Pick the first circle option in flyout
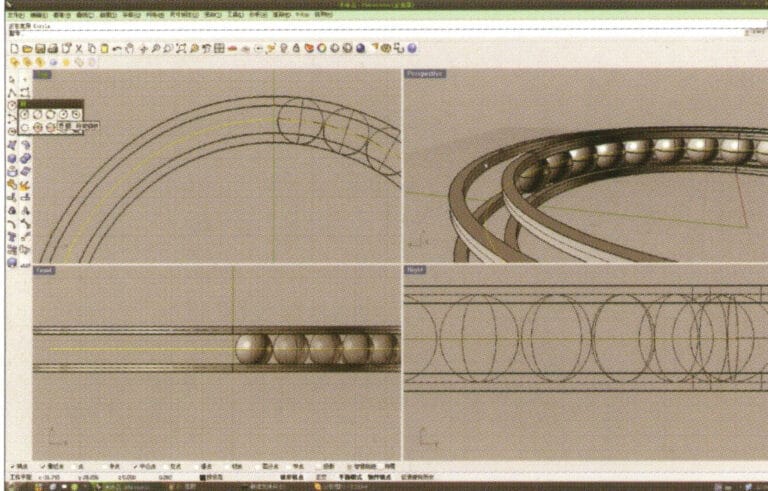The height and width of the screenshot is (491, 768). coord(26,114)
